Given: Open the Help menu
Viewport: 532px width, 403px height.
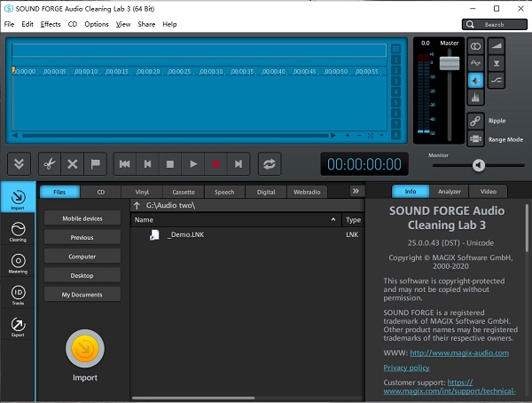Looking at the screenshot, I should [169, 24].
